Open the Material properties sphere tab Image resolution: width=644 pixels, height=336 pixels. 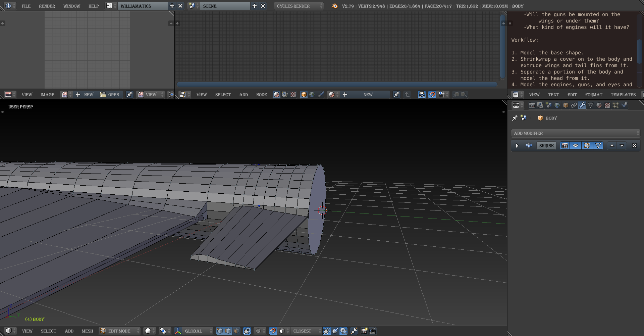point(599,105)
